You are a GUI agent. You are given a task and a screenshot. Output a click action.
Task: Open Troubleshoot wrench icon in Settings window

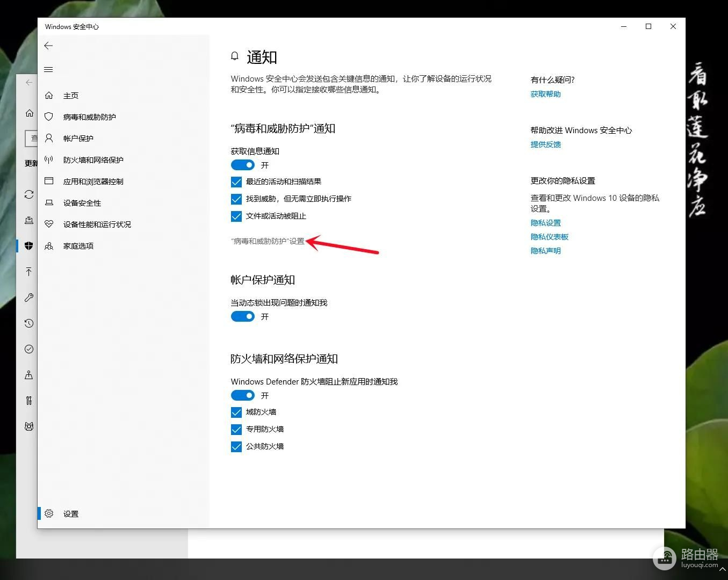(x=29, y=298)
